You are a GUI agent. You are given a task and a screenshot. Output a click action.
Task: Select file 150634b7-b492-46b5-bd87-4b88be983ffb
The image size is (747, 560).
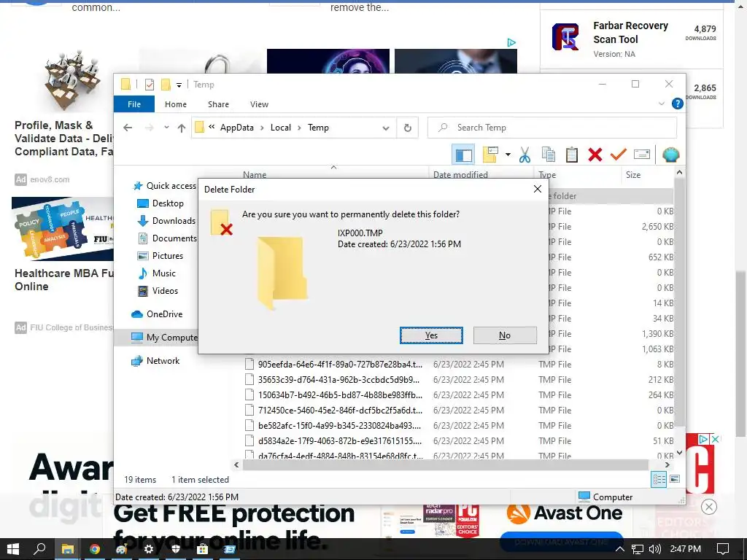click(340, 394)
